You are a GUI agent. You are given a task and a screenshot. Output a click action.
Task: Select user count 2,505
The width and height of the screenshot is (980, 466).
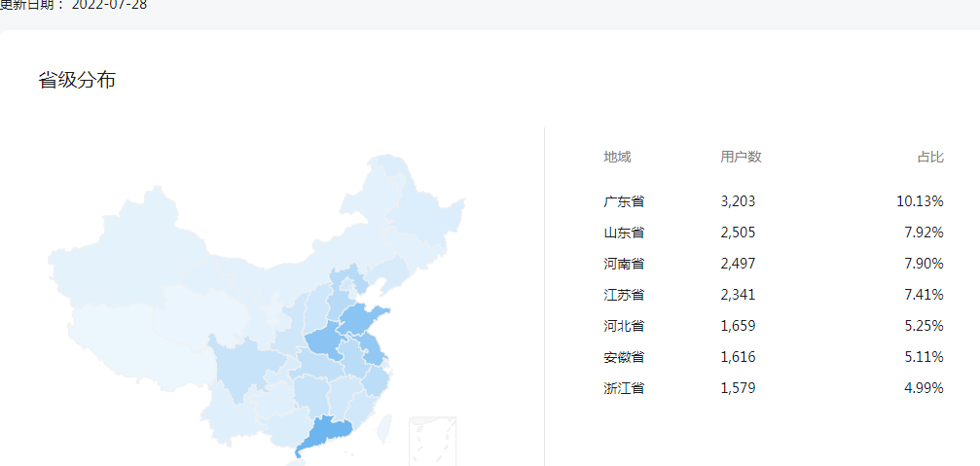[738, 233]
